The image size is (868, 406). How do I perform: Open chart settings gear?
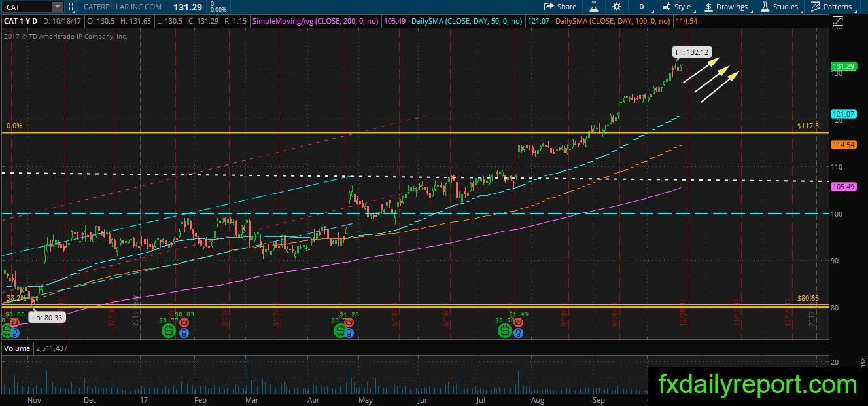coord(616,7)
